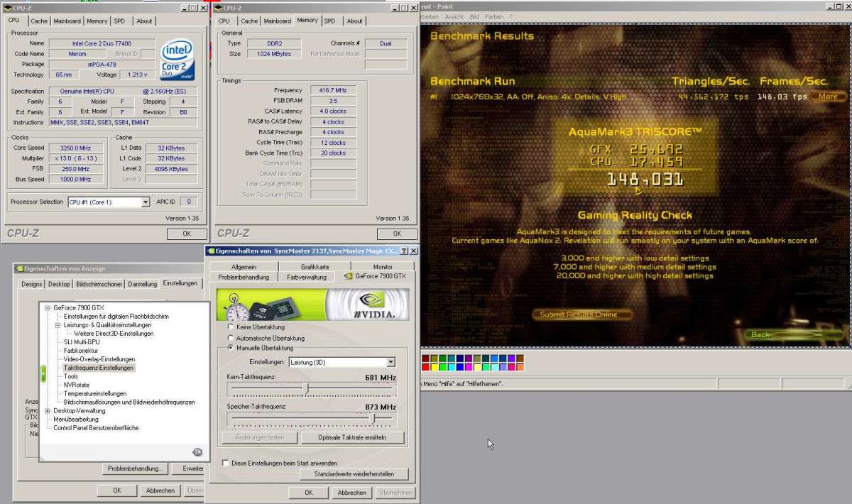Click Abbrechen in SyncMaster dialog
Viewport: 852px width, 504px height.
click(x=352, y=493)
